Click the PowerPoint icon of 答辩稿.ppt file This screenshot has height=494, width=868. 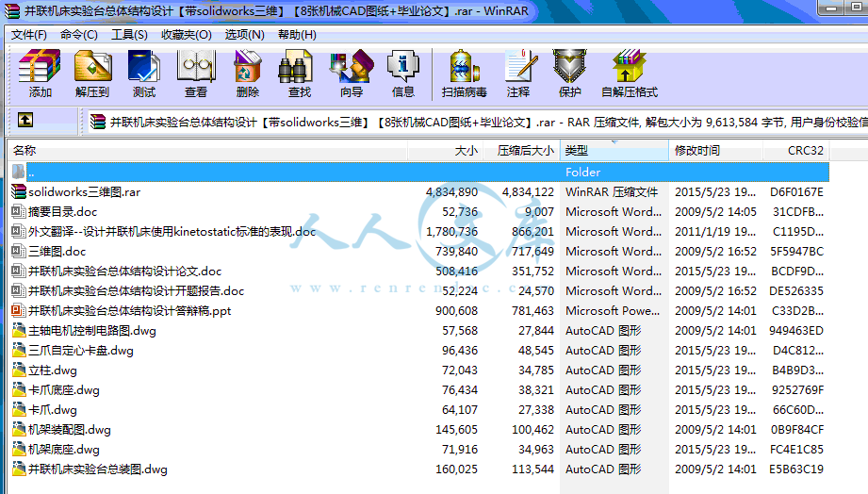(x=19, y=311)
